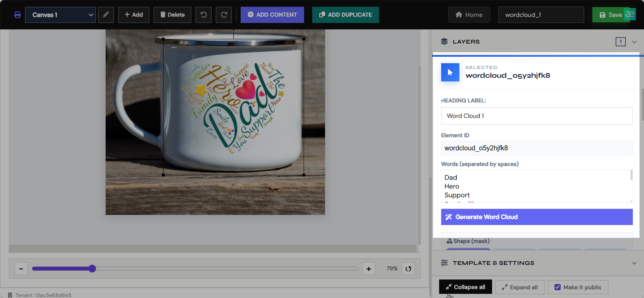Click the Delete button in toolbar

coord(172,15)
